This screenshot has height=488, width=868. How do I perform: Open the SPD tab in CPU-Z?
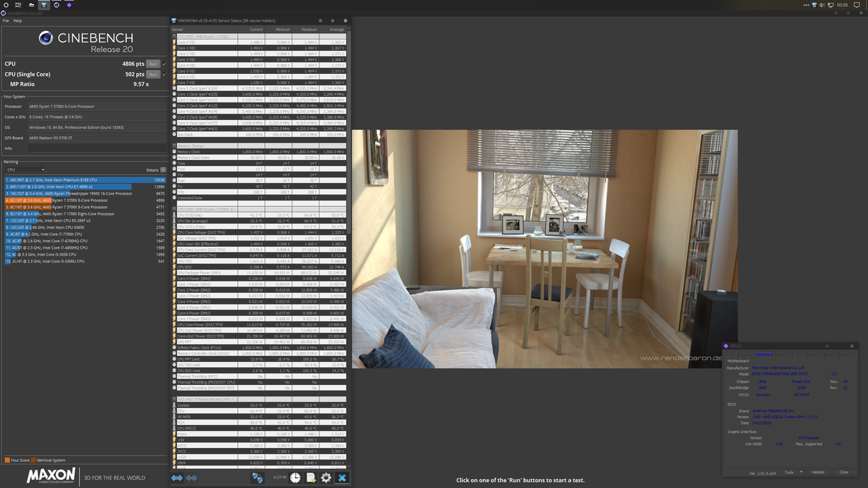[799, 354]
